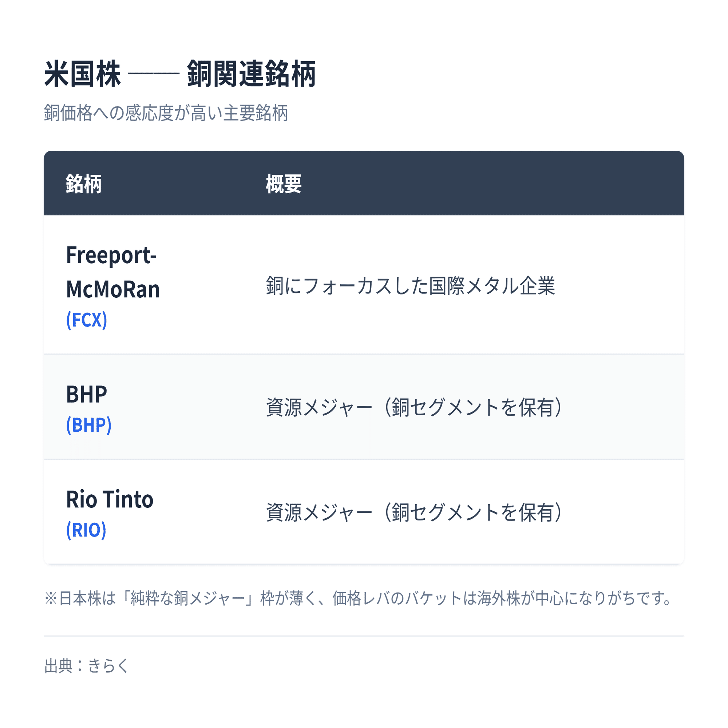Screen dimensions: 728x728
Task: Select the Freeport-McMoRan company name
Action: (x=113, y=272)
